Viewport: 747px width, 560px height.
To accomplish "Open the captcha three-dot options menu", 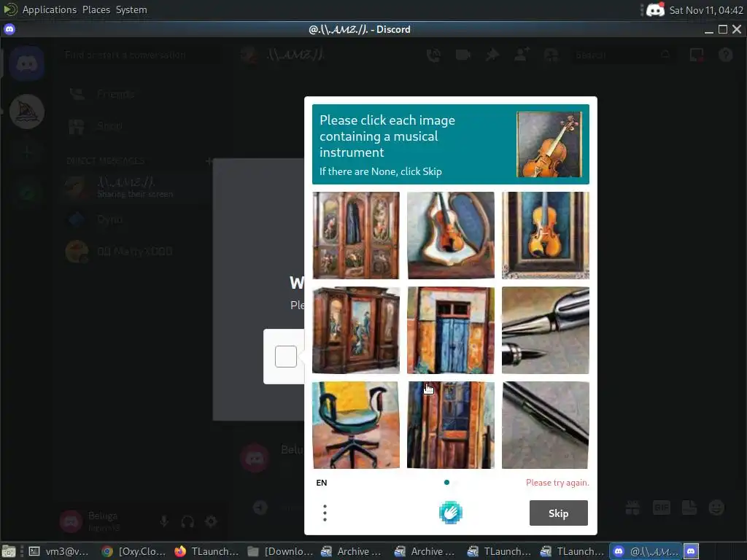I will click(325, 513).
